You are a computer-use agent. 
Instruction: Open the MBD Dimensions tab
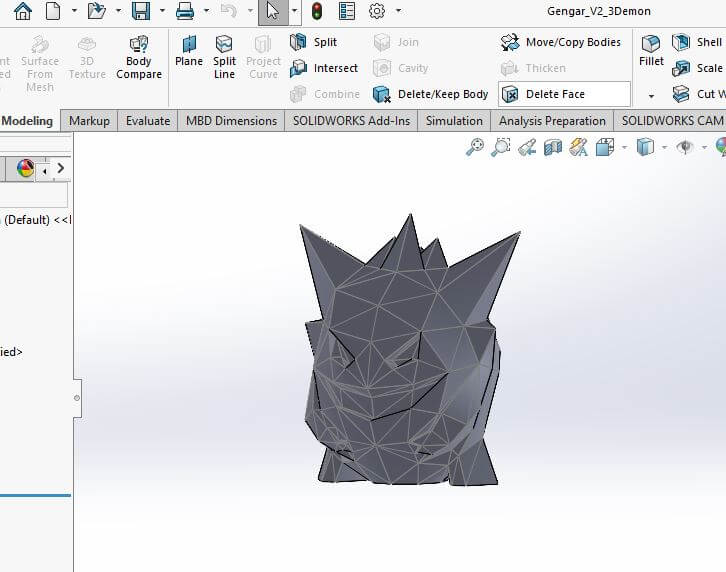pos(231,121)
